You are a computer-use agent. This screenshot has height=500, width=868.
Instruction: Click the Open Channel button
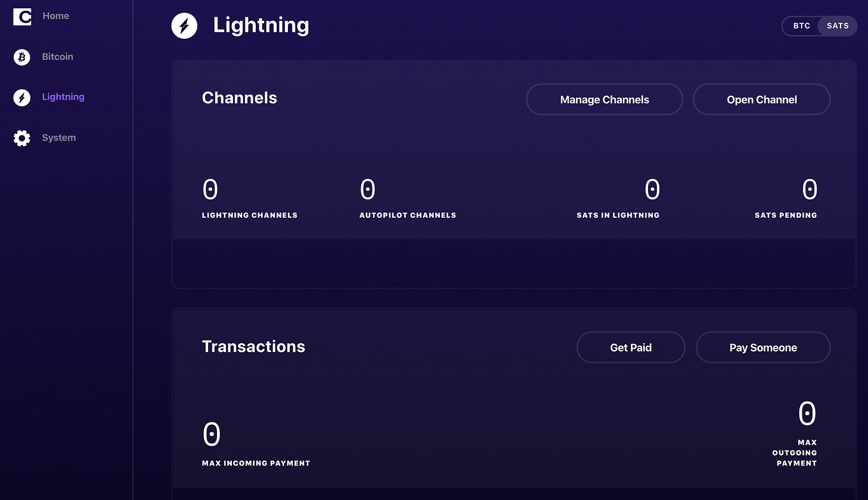(x=762, y=100)
